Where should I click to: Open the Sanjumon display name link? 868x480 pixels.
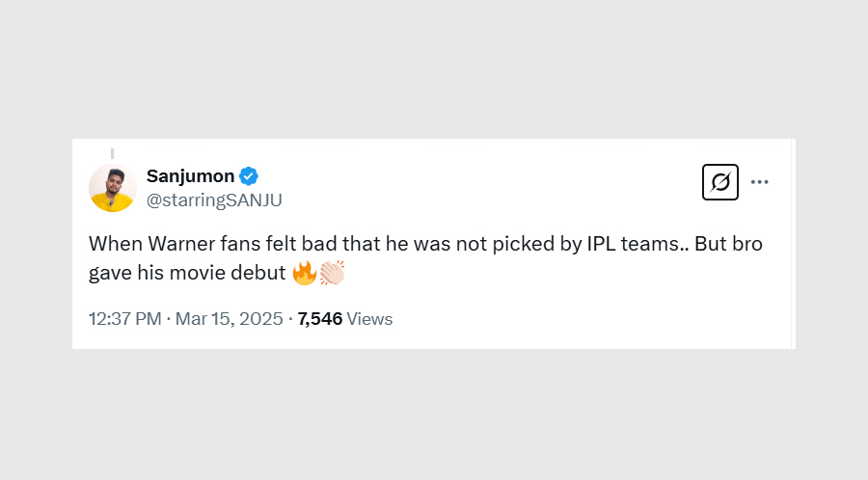point(190,176)
